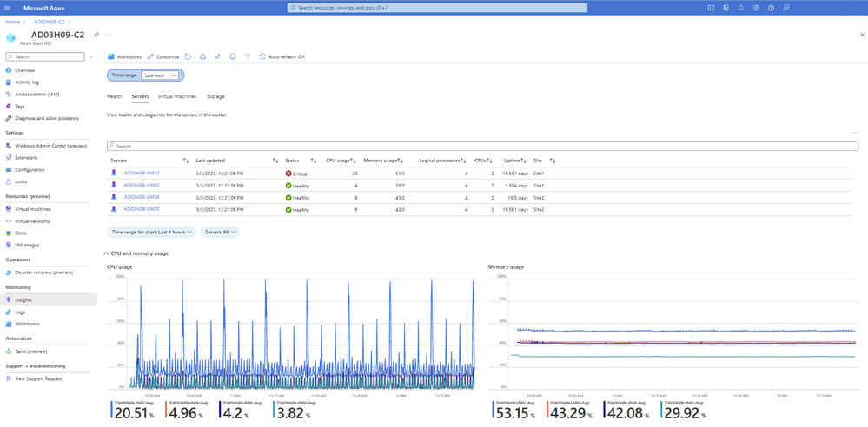
Task: Click the share icon in workbook toolbar
Action: 202,56
